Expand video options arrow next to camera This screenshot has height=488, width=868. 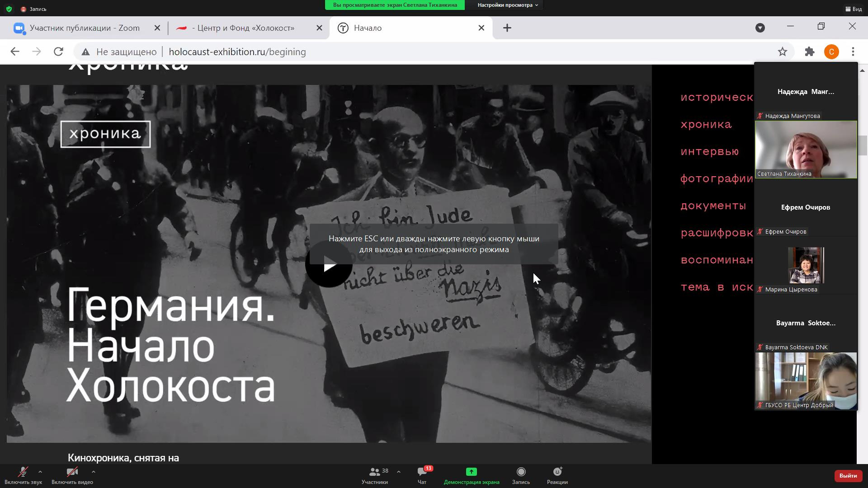point(94,472)
